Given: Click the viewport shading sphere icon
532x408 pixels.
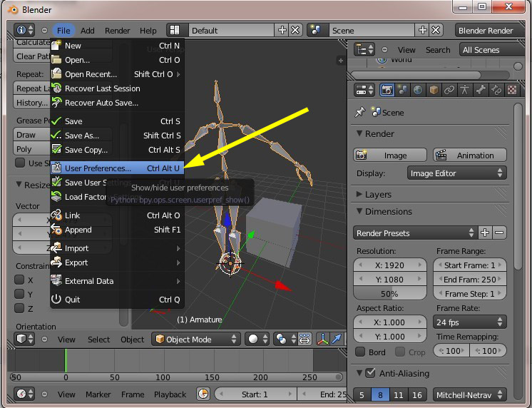Looking at the screenshot, I should pyautogui.click(x=257, y=339).
